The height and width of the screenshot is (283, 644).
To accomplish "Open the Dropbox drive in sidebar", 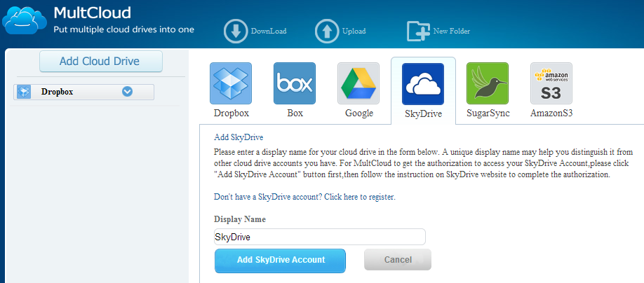I will tap(83, 92).
